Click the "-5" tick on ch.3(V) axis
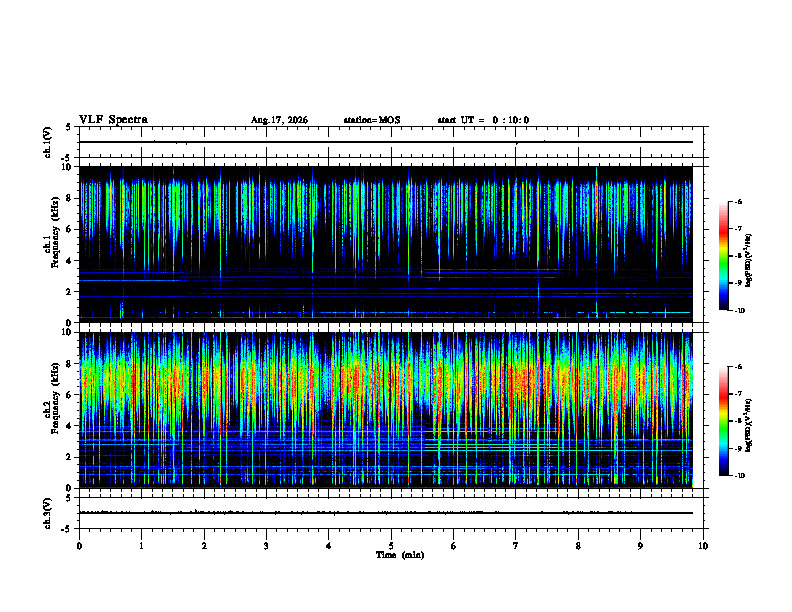Image resolution: width=792 pixels, height=612 pixels. (67, 529)
